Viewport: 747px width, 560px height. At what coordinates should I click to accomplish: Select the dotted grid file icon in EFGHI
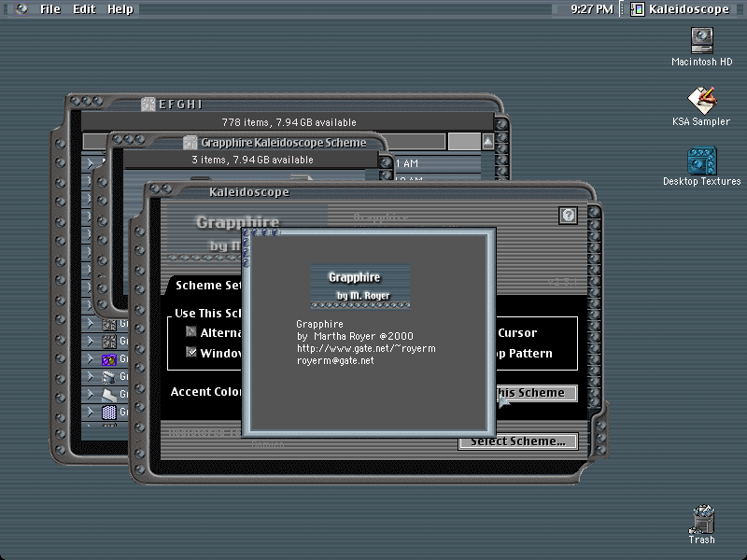pos(109,413)
